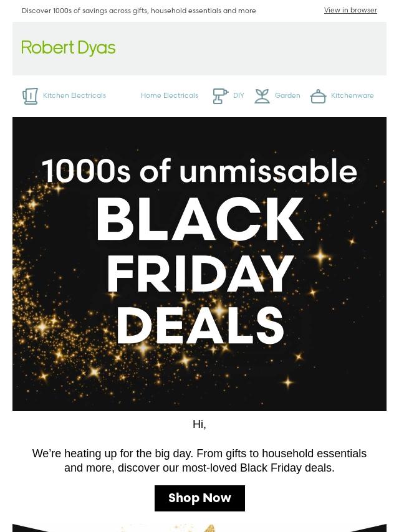Open the View in browser link
Screen dimensions: 399x532
(350, 11)
